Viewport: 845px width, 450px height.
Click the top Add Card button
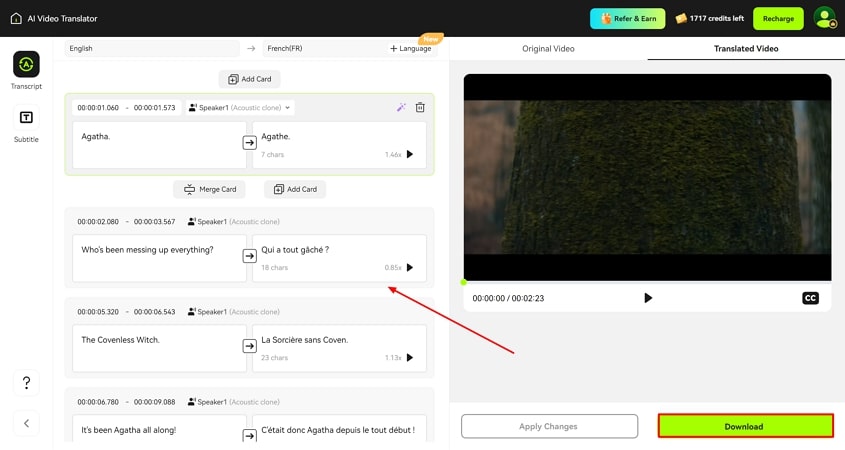pyautogui.click(x=250, y=79)
